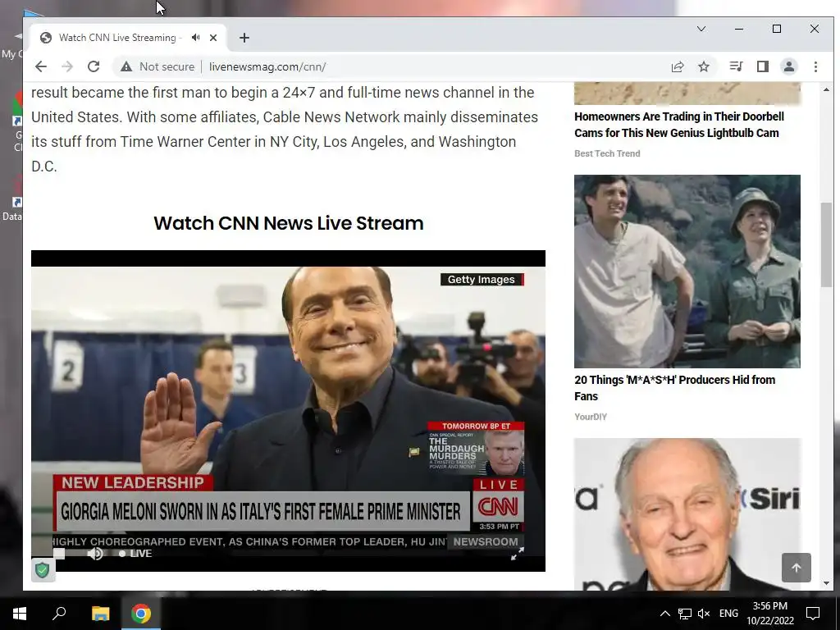This screenshot has width=840, height=630.
Task: Click the page scrollbar thumb
Action: pos(826,244)
